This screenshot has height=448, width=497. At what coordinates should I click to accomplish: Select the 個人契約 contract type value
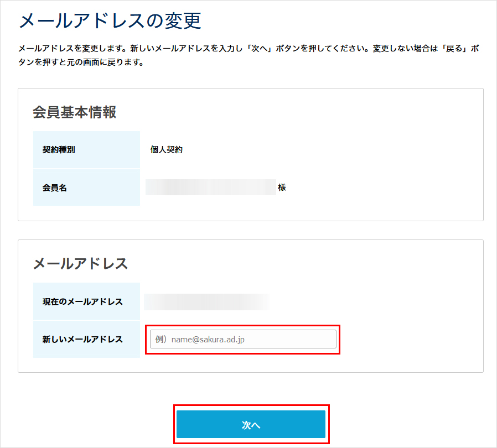click(x=167, y=150)
